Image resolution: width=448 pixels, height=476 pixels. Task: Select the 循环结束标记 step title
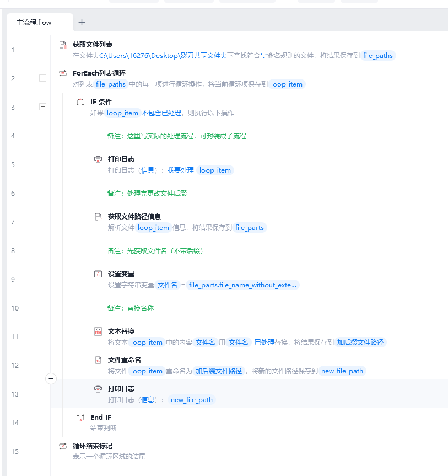pyautogui.click(x=93, y=446)
